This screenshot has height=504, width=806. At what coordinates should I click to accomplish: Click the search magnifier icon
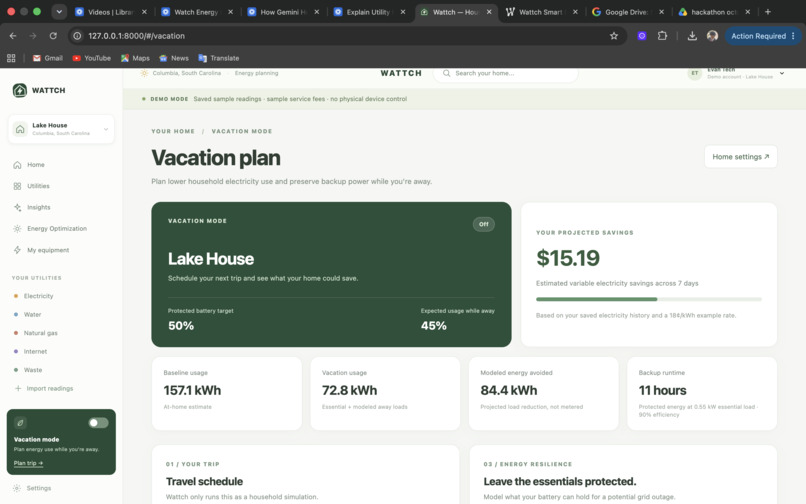[x=447, y=74]
